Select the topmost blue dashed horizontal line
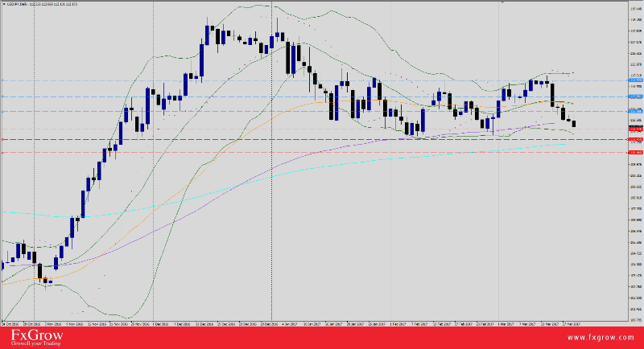644x349 pixels. point(322,80)
